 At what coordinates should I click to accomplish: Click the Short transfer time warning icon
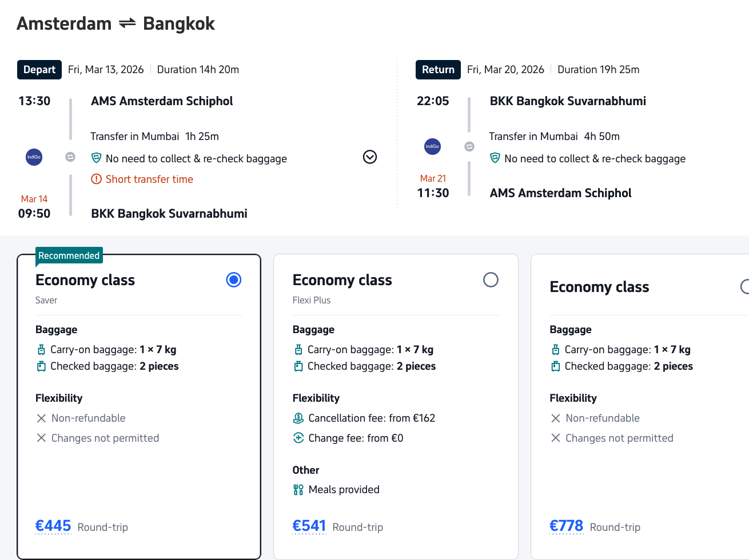96,179
